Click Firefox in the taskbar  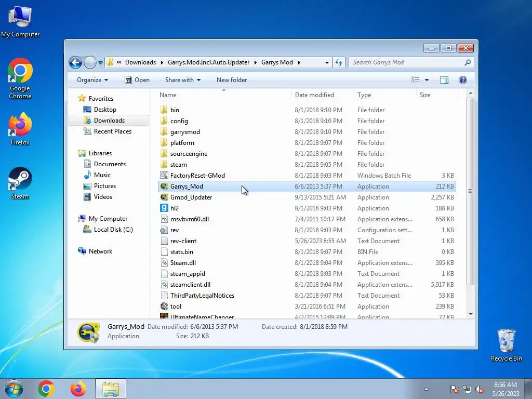[78, 389]
